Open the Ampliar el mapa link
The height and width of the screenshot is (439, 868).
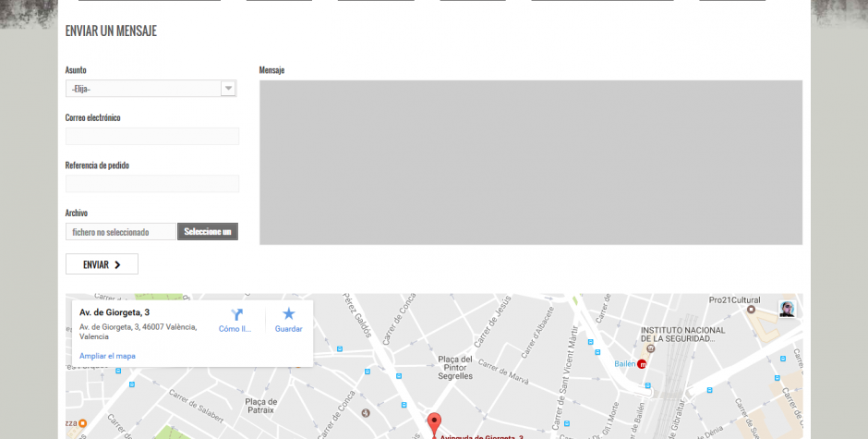click(107, 356)
